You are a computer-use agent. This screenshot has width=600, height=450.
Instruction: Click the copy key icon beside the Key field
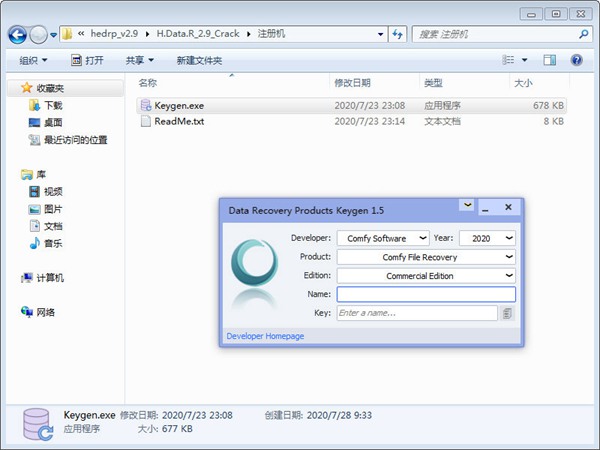[x=507, y=313]
